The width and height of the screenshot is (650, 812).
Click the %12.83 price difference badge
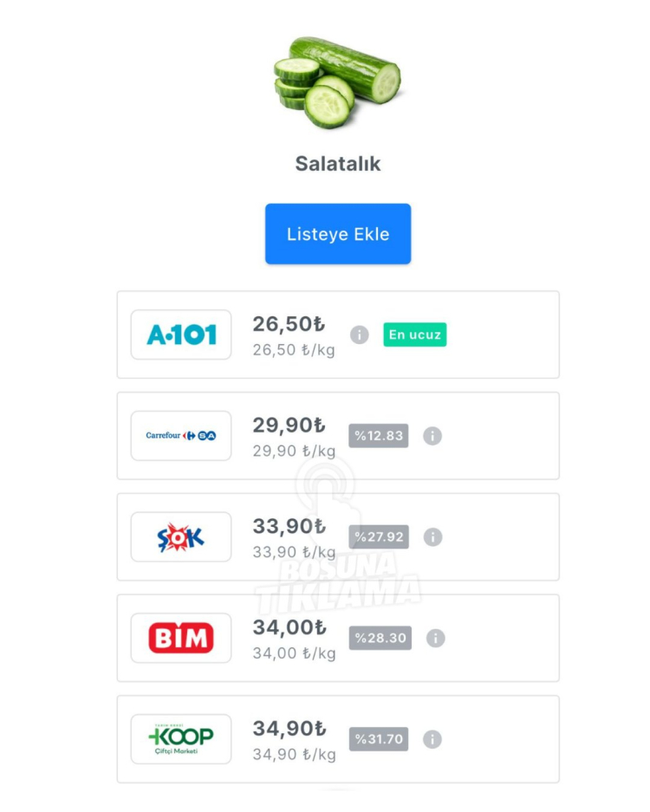point(379,436)
